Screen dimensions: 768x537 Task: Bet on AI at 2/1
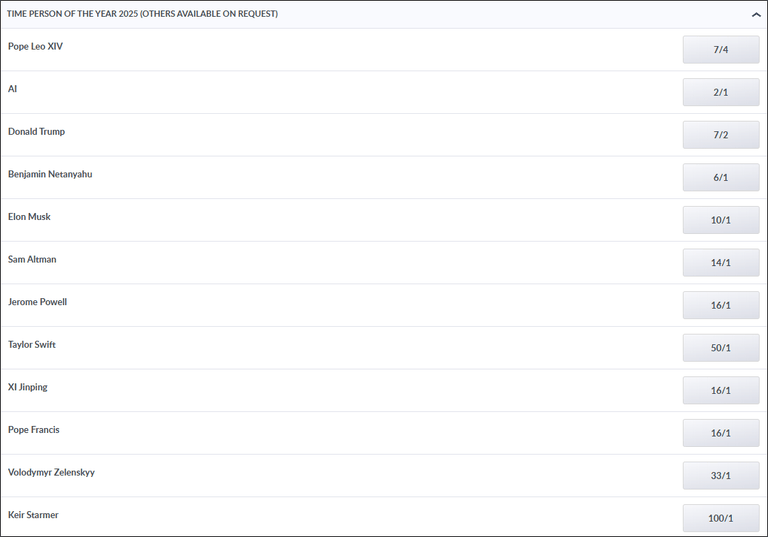[721, 92]
